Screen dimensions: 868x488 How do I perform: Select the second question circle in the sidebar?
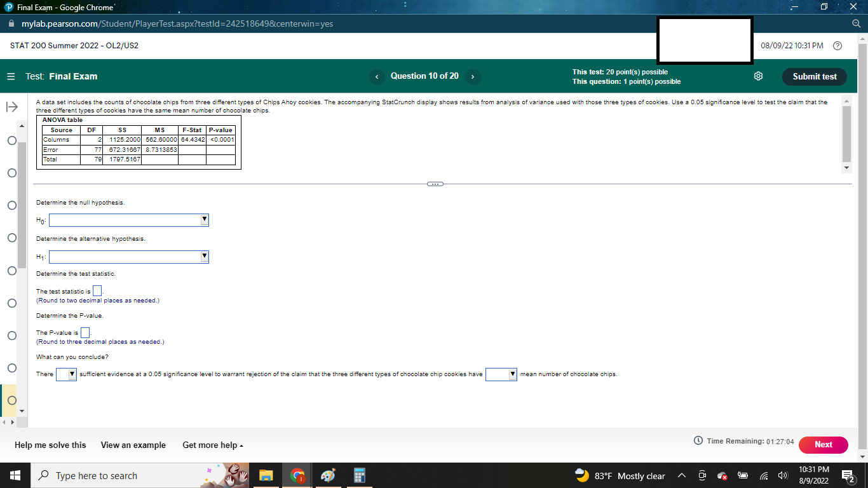11,173
